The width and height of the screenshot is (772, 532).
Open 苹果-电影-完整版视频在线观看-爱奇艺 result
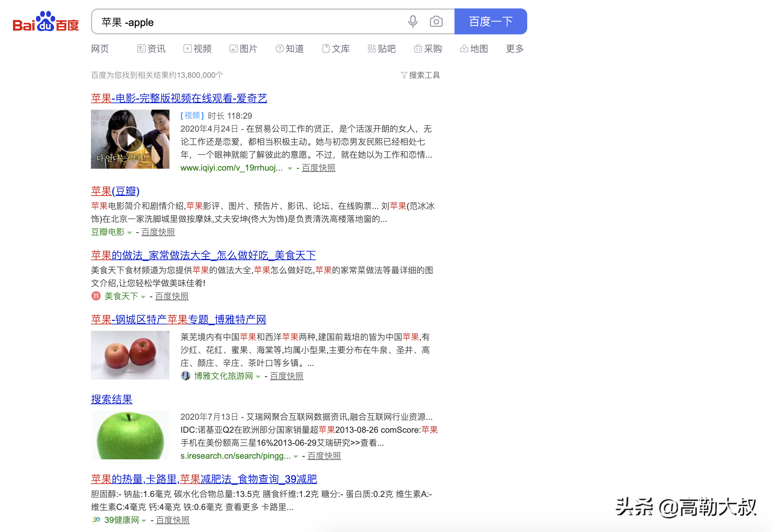pyautogui.click(x=179, y=98)
